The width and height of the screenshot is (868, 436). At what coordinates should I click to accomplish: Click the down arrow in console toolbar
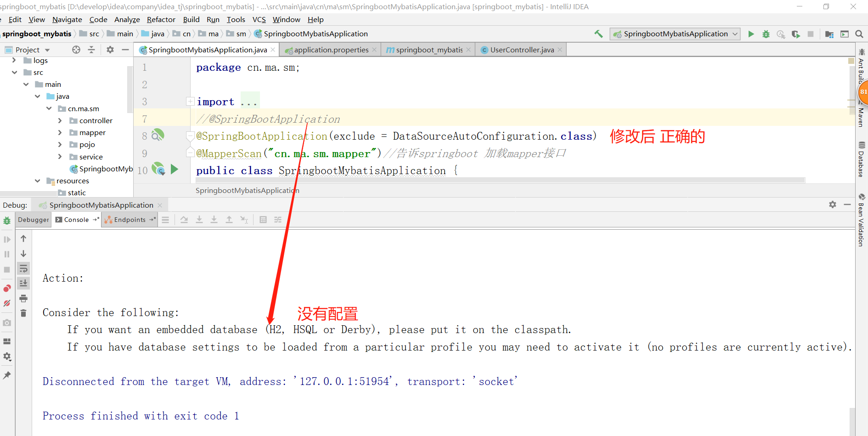tap(23, 254)
